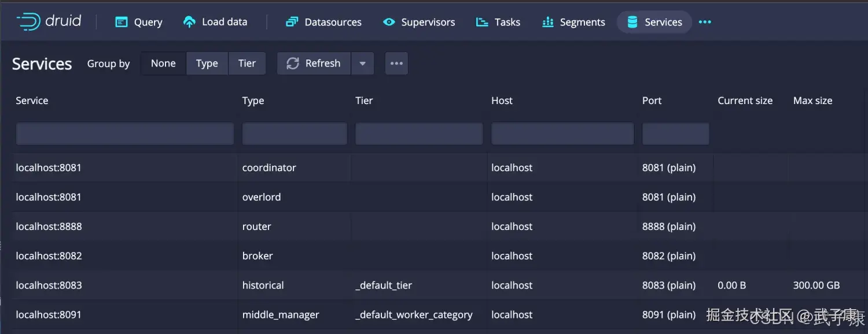Click the Service column filter field
The height and width of the screenshot is (334, 868).
click(124, 134)
